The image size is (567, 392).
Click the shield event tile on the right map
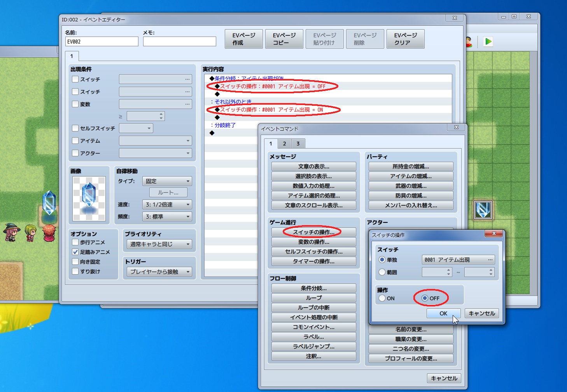point(483,210)
